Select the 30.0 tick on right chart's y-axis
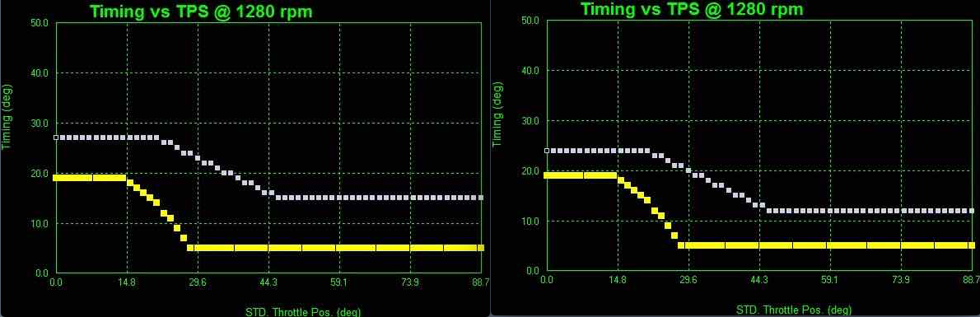Screen dimensions: 980x317 [530, 120]
